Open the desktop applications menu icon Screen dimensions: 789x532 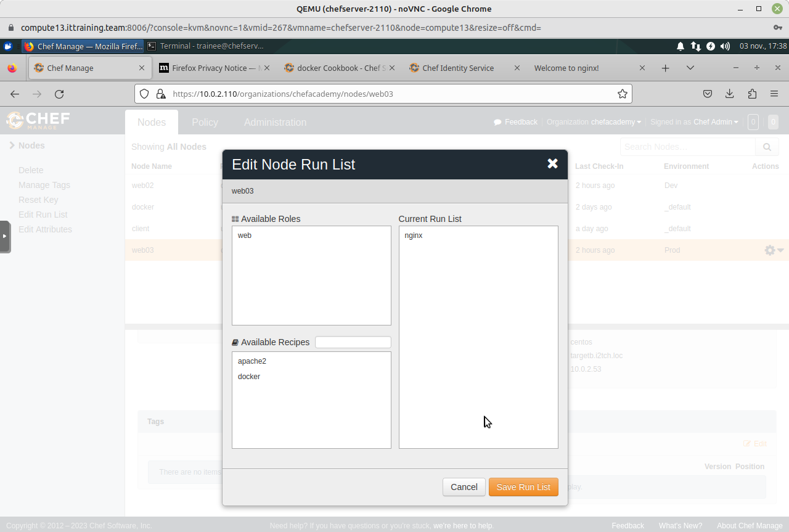(8, 46)
